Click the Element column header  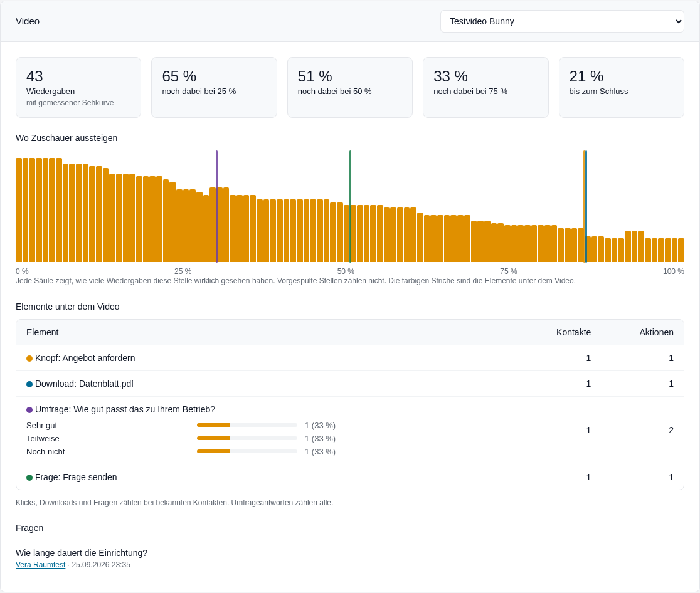pos(43,332)
